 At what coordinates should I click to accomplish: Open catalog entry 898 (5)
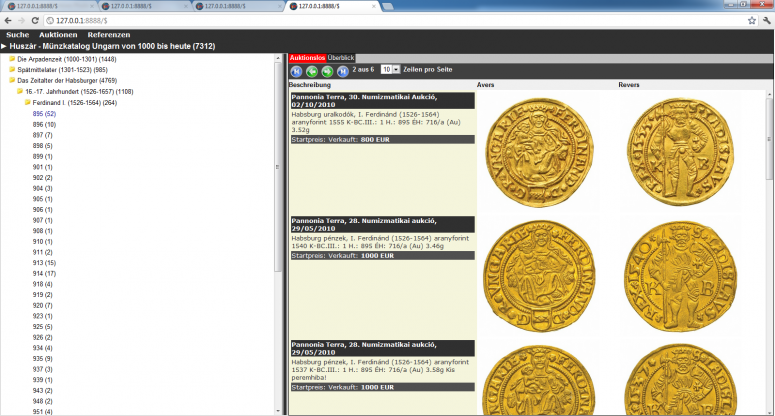[x=43, y=146]
